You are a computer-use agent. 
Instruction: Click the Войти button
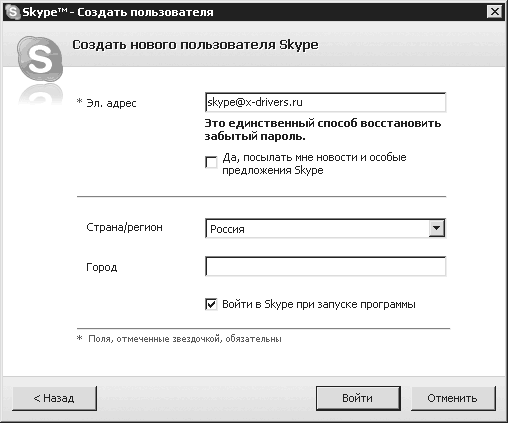point(358,398)
